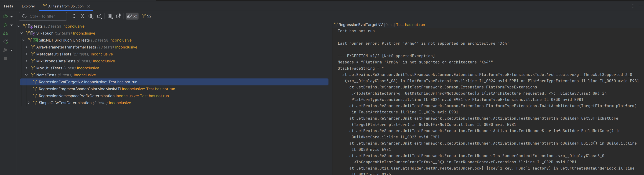Viewport: 644px width, 175px height.
Task: Run selected unit tests play icon
Action: point(5,25)
